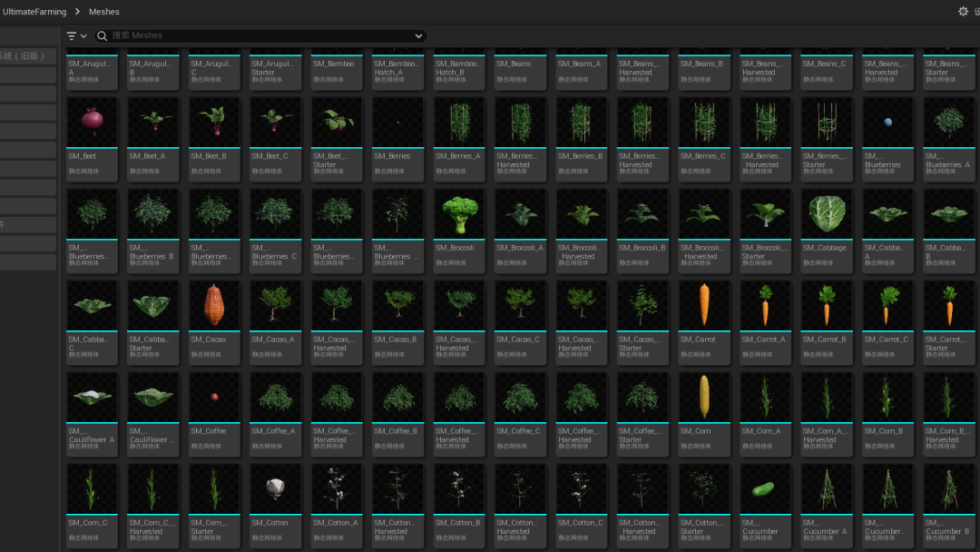Select the SM_Carrot_A asset
The width and height of the screenshot is (980, 552).
[766, 322]
